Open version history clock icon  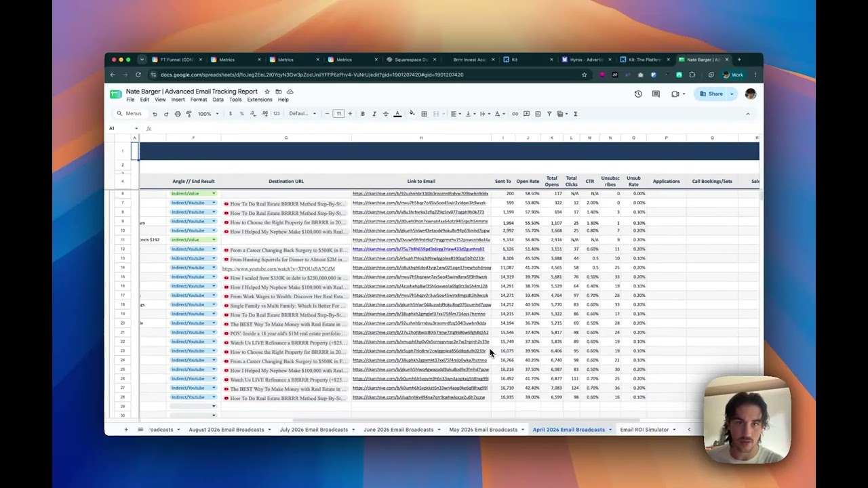click(x=638, y=94)
